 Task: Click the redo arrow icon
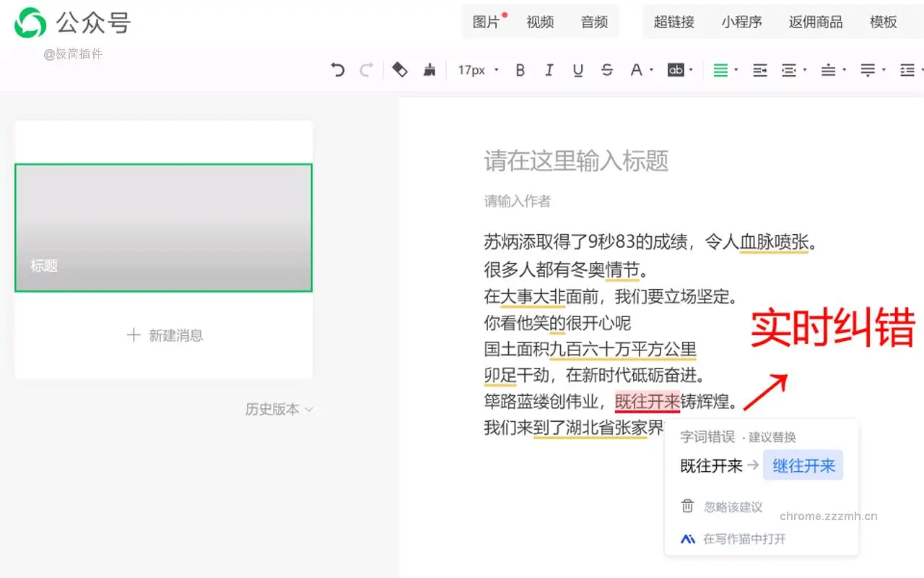(x=366, y=70)
